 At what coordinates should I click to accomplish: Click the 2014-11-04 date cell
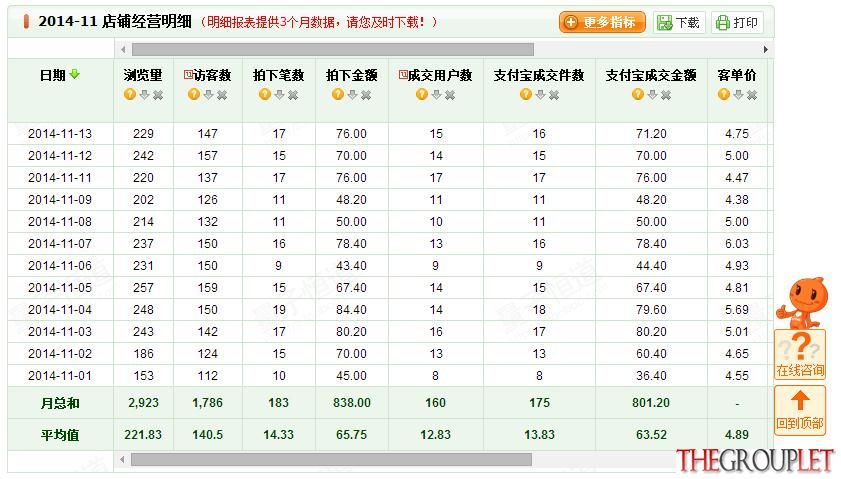pyautogui.click(x=60, y=309)
